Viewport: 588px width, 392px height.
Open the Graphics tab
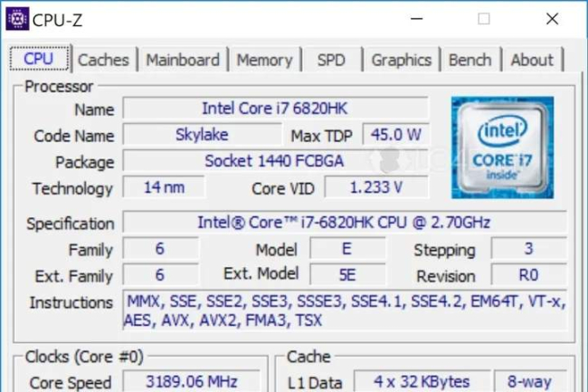tap(402, 60)
